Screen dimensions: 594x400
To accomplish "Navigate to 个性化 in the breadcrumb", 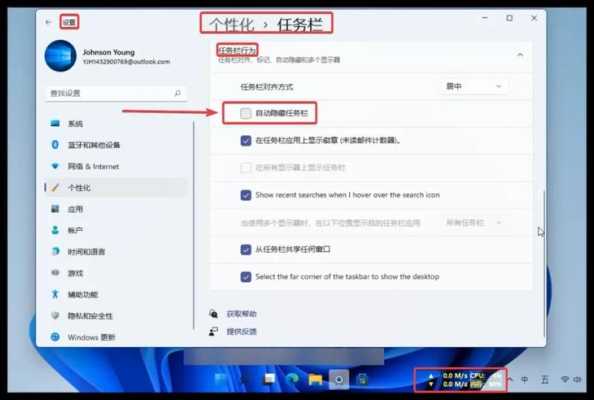I will (231, 24).
